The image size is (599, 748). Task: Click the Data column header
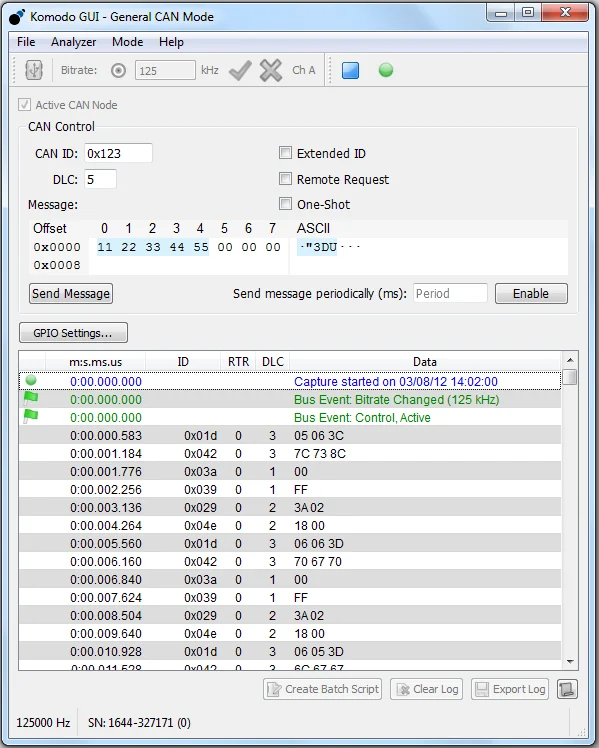click(425, 362)
